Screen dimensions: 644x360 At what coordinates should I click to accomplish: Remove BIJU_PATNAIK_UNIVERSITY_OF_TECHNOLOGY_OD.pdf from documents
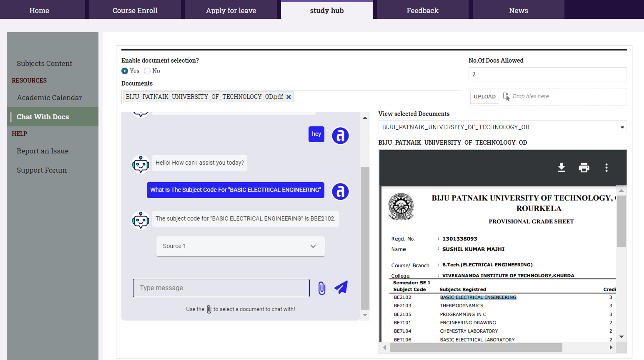(x=288, y=97)
